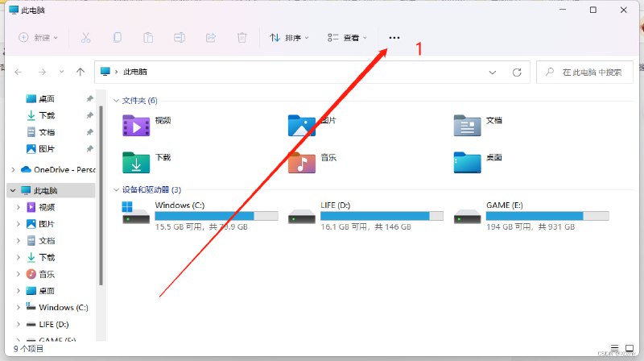Open pinned 文档 in quick access
The width and height of the screenshot is (644, 361).
pyautogui.click(x=47, y=132)
